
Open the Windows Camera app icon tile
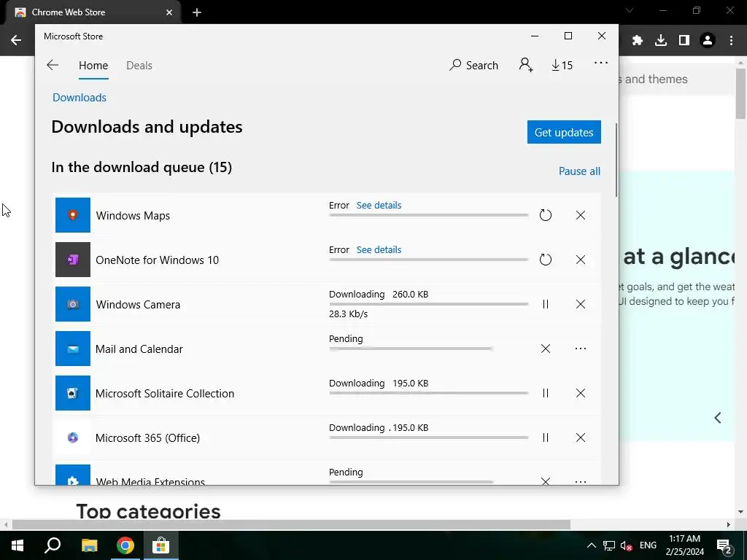(x=73, y=304)
